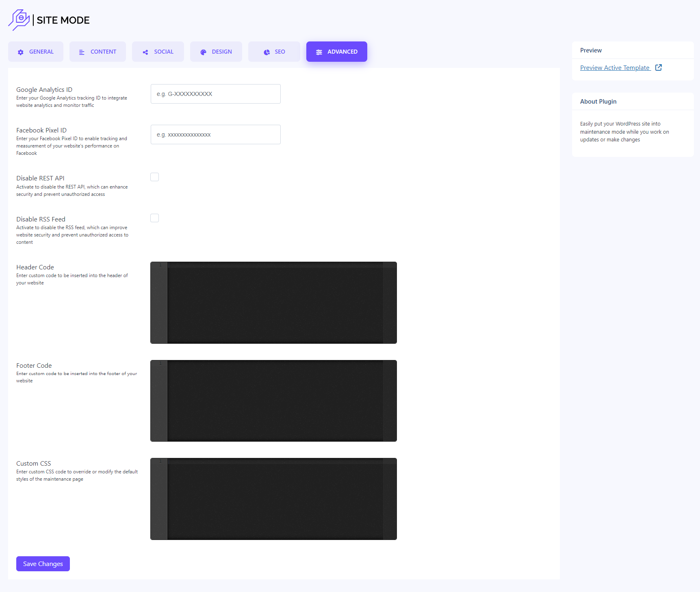Tick the Disable RSS Feed checkbox

[155, 218]
